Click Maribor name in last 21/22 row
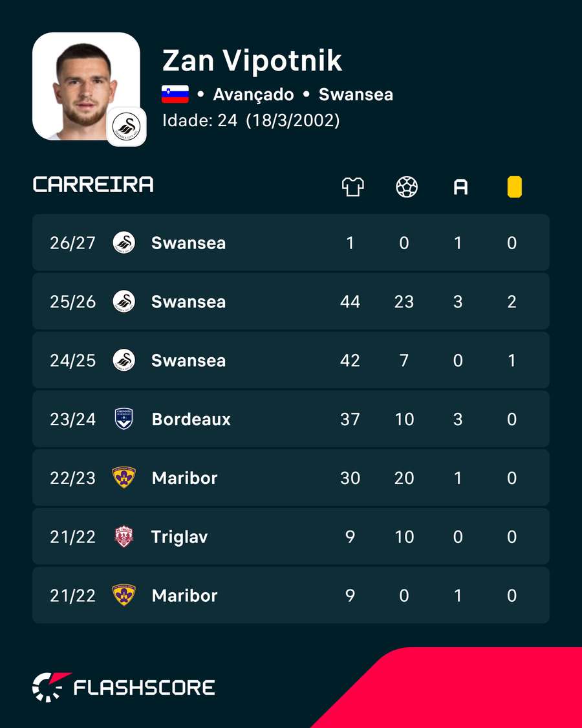 [x=184, y=596]
